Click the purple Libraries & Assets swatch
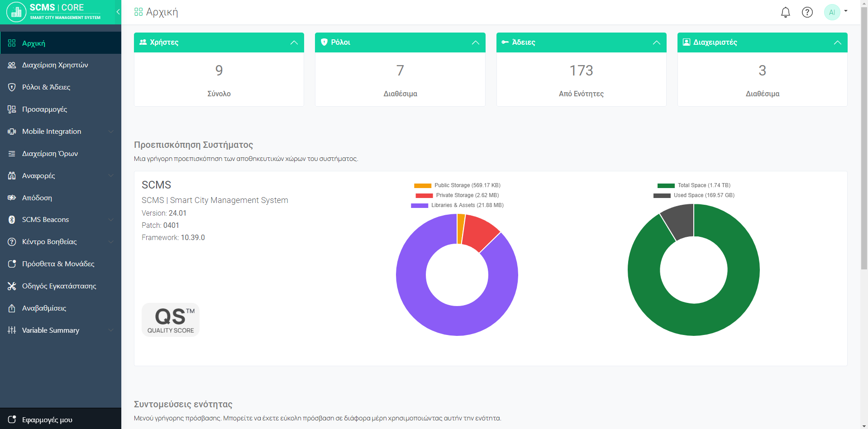This screenshot has height=429, width=868. 419,206
